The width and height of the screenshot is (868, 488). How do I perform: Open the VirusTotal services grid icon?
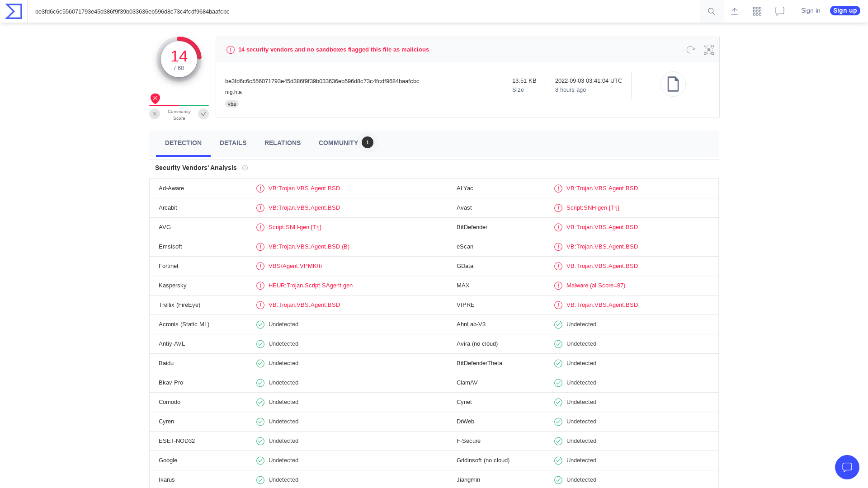coord(757,11)
